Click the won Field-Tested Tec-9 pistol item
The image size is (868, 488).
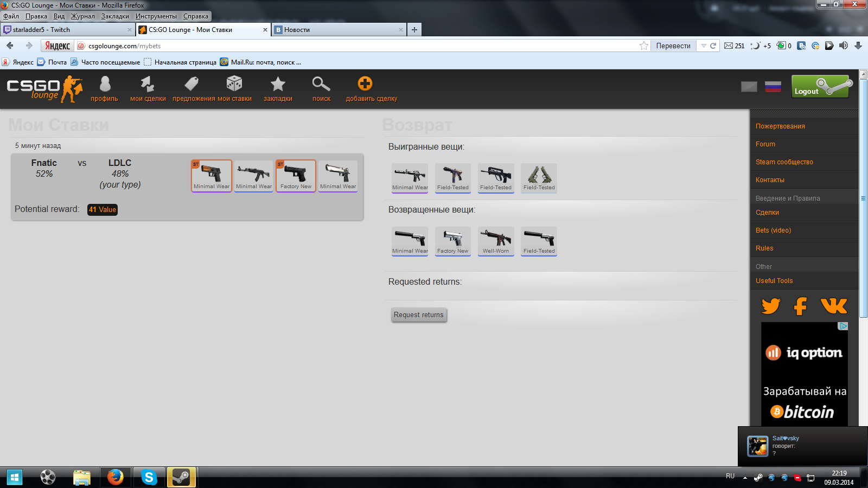click(453, 178)
